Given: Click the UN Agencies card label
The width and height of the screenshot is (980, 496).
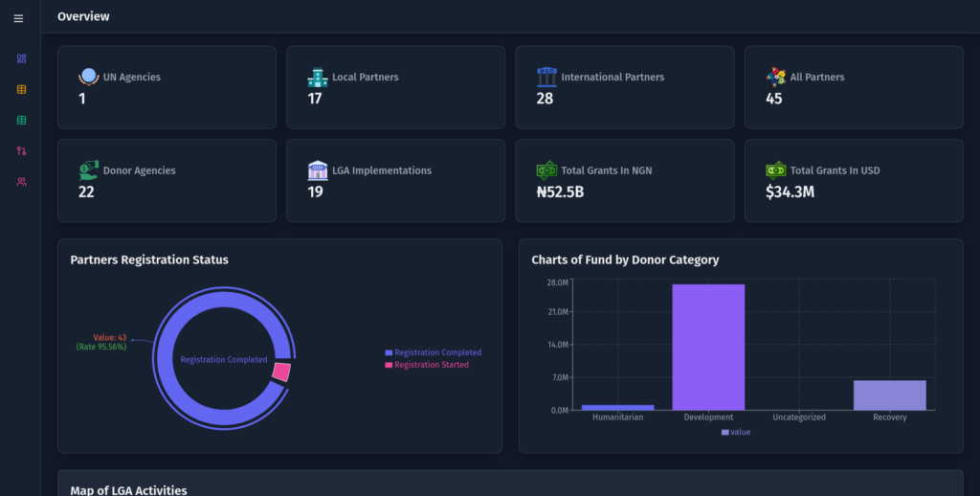Looking at the screenshot, I should click(132, 77).
